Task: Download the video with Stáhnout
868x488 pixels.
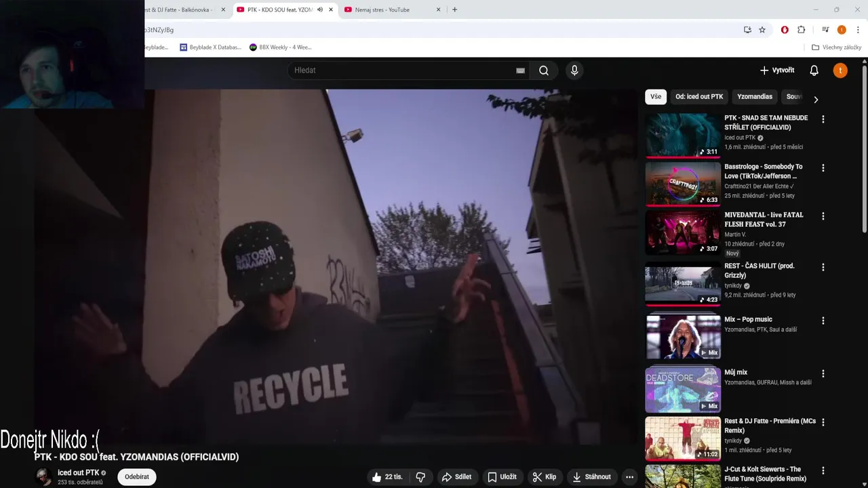Action: (591, 477)
